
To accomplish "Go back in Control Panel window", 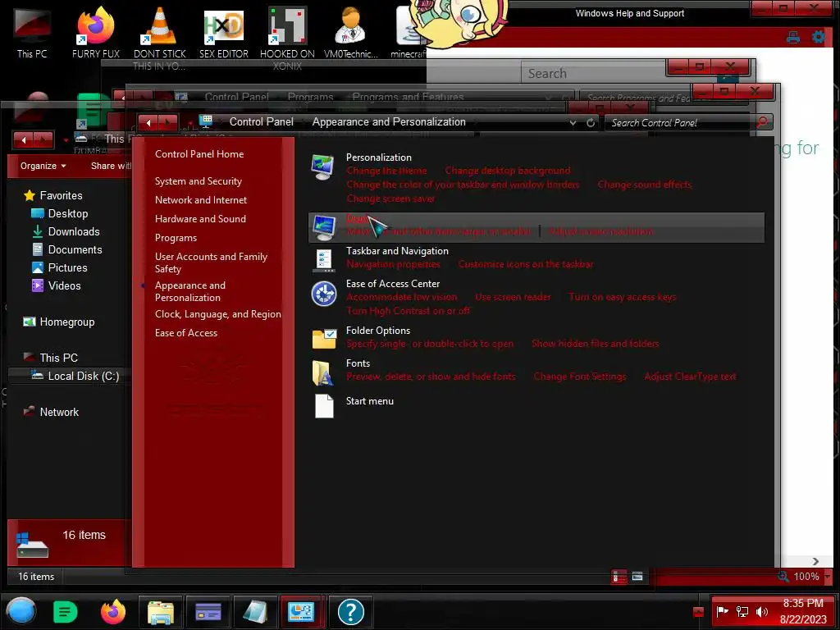I will pyautogui.click(x=148, y=123).
